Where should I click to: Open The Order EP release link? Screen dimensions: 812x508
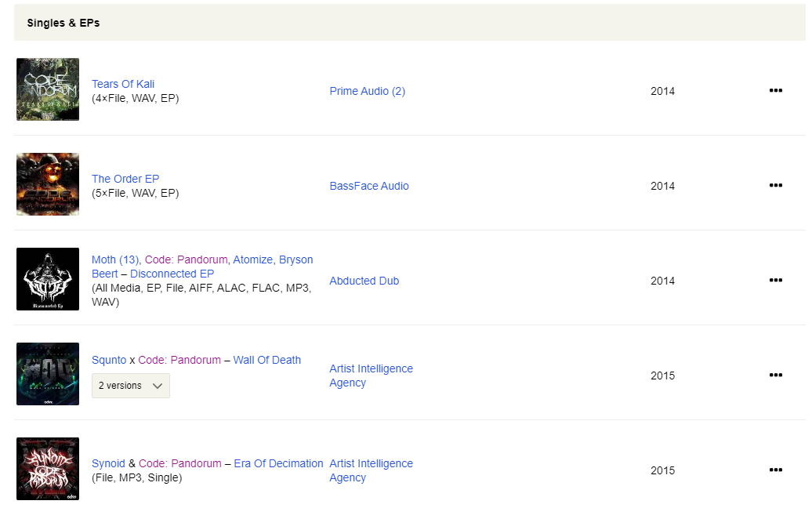125,179
